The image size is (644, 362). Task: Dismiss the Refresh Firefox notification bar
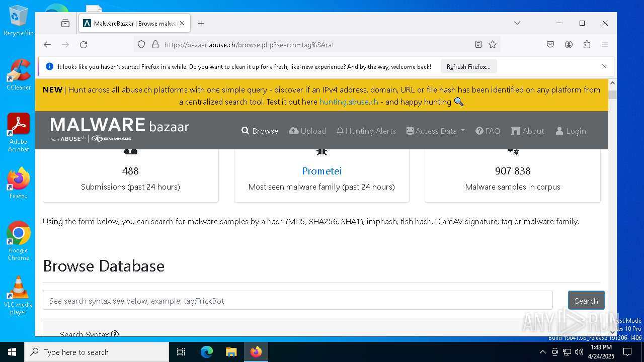point(604,66)
